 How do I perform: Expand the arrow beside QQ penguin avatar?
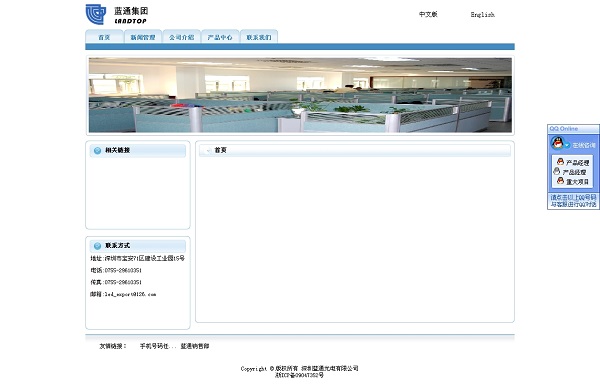pos(567,145)
